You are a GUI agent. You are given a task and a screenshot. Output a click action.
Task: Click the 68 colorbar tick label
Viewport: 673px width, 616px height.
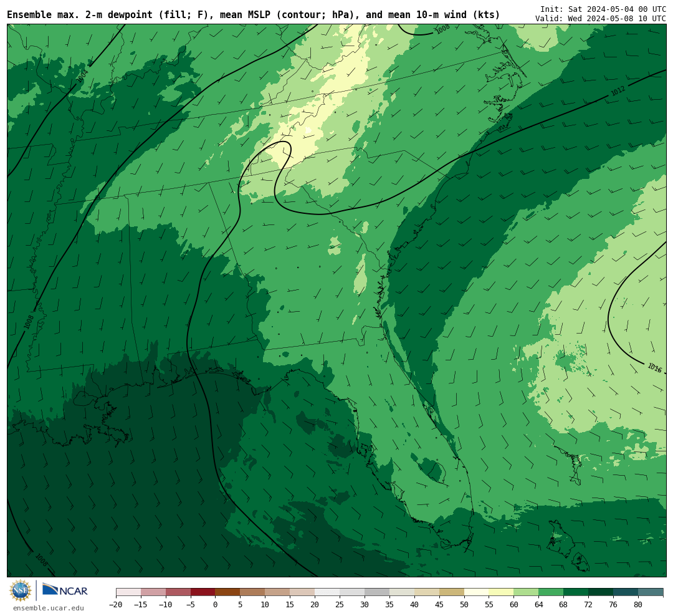coord(564,604)
